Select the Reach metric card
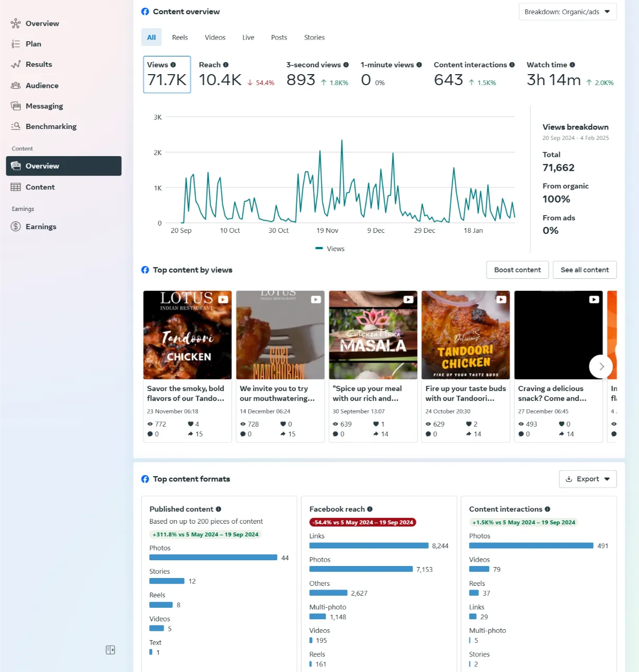The width and height of the screenshot is (639, 672). pyautogui.click(x=236, y=75)
